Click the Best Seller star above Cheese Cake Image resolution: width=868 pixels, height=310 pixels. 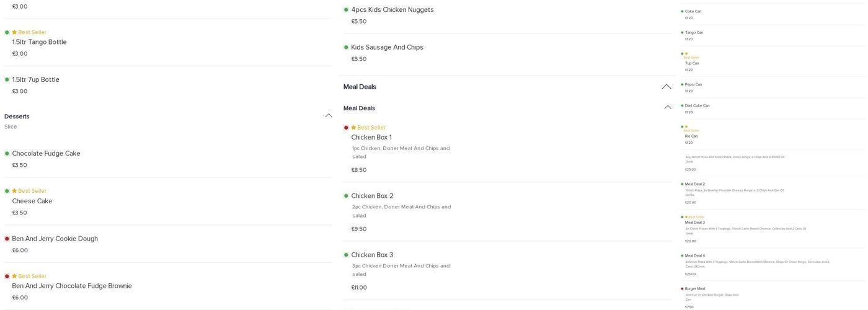[x=14, y=191]
